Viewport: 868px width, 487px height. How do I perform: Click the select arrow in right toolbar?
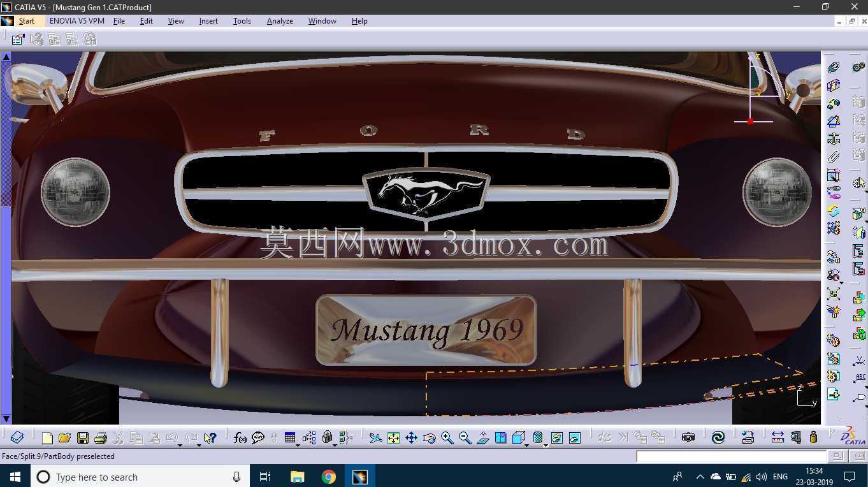coord(858,184)
